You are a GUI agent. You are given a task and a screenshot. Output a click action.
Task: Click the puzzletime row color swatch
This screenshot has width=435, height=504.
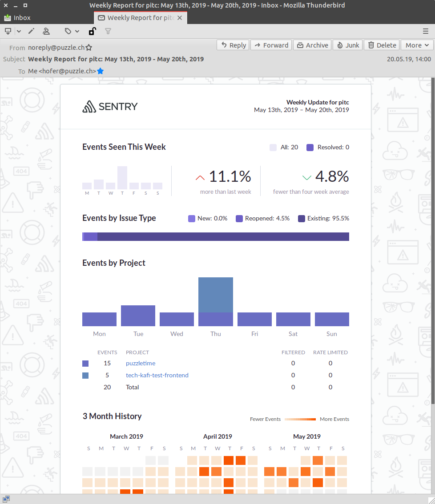pyautogui.click(x=85, y=364)
